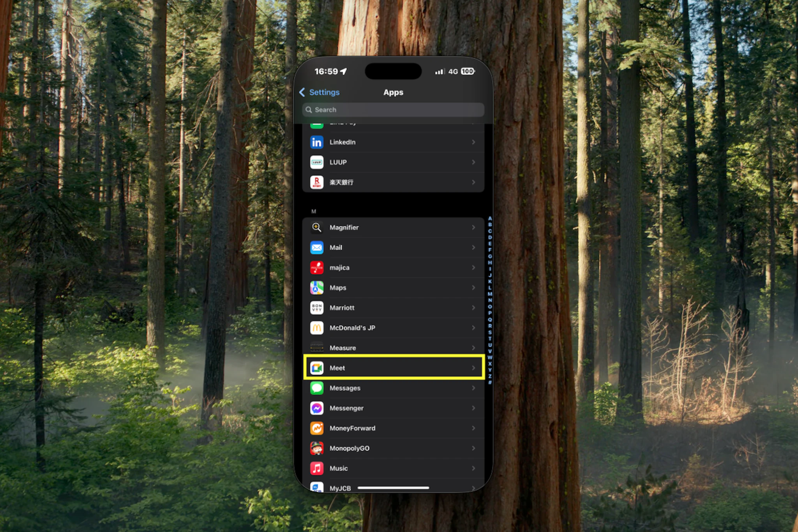Expand the MoneyForward row chevron
The image size is (798, 532).
pos(473,428)
